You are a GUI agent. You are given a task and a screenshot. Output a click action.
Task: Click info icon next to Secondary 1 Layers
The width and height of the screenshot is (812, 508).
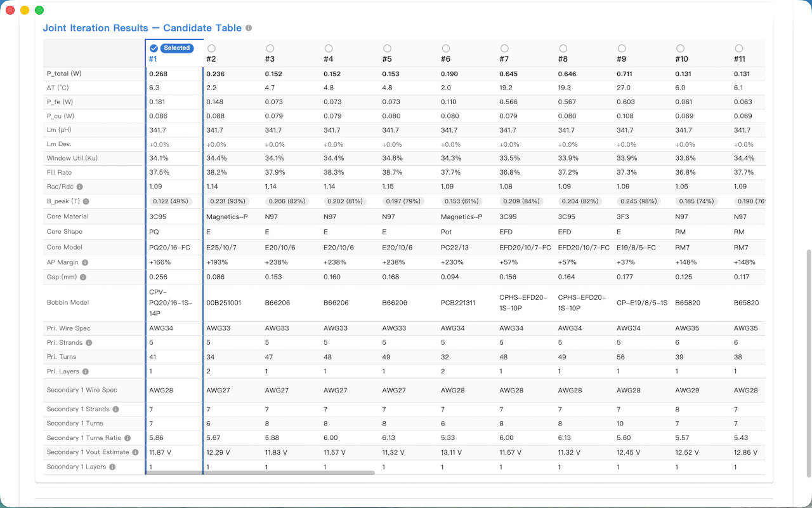coord(112,467)
